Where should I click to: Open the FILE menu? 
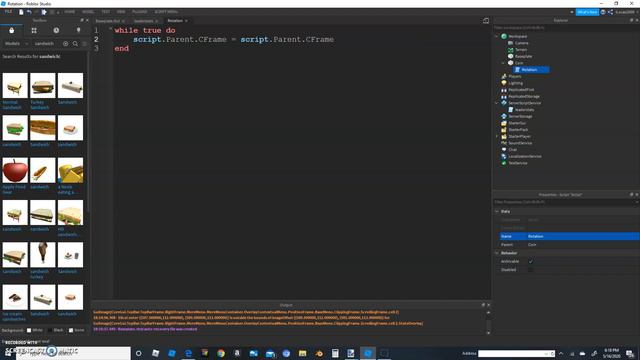8,12
